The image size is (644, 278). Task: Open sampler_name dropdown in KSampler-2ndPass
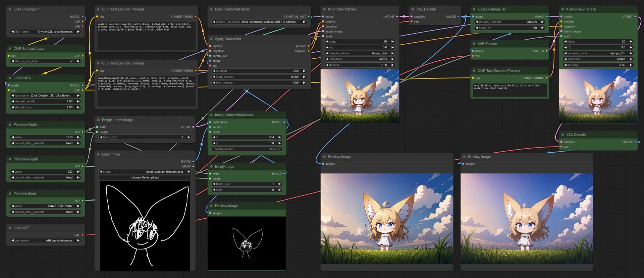[x=598, y=53]
